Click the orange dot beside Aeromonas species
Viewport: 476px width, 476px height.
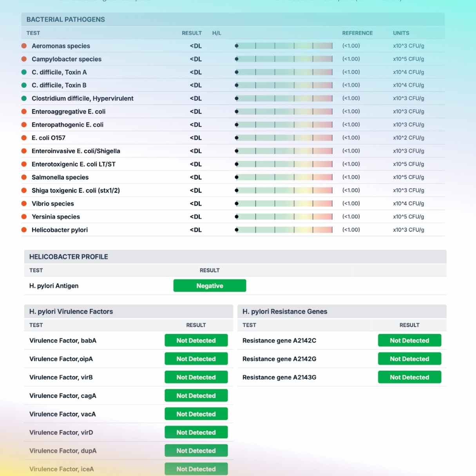(24, 46)
